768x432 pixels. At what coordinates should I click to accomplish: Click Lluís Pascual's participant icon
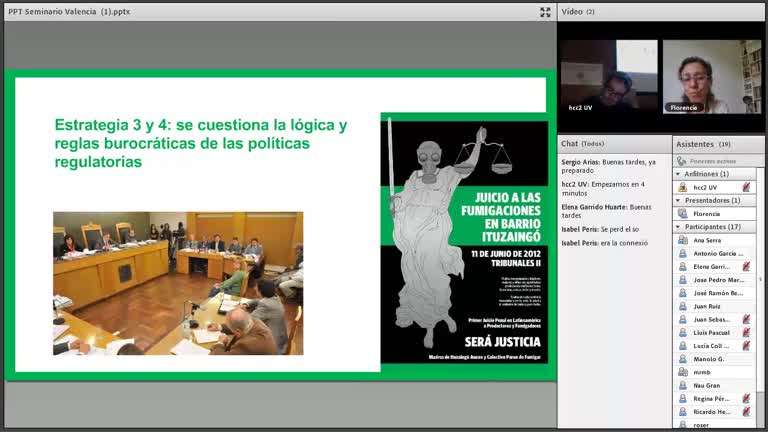tap(683, 333)
